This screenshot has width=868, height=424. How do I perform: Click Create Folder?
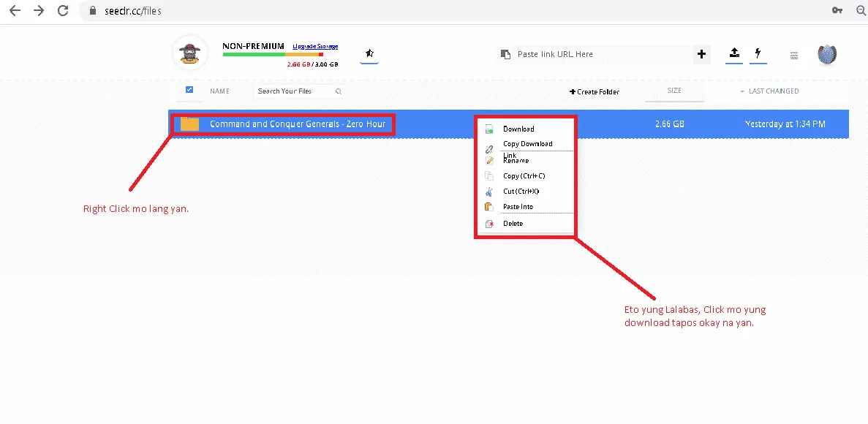[595, 92]
